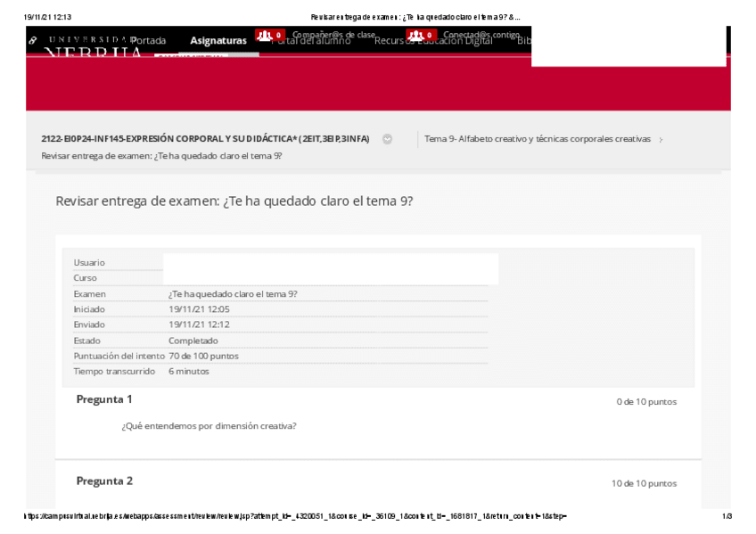The image size is (756, 534).
Task: Click elapsed time '6 minutos'
Action: (x=189, y=372)
